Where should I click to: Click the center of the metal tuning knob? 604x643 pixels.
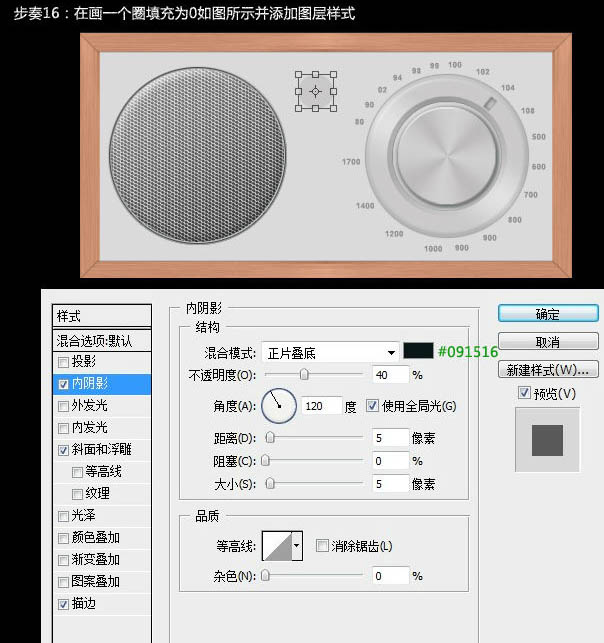447,156
